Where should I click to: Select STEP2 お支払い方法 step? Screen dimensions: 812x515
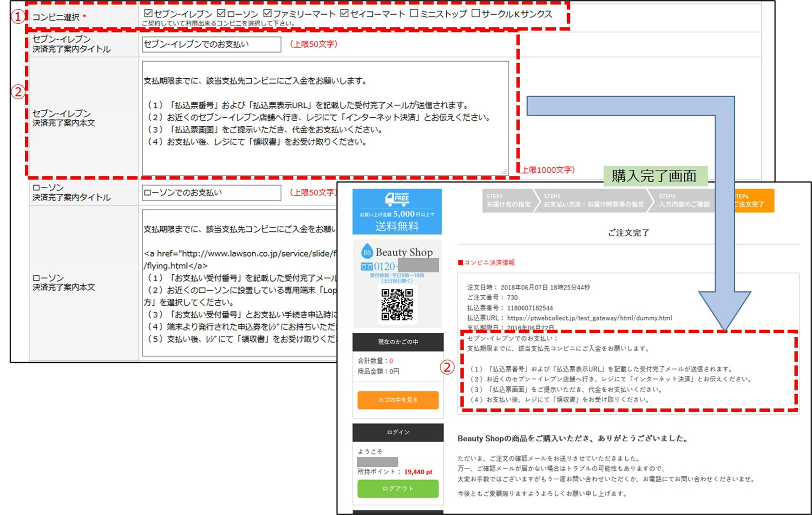pyautogui.click(x=593, y=201)
